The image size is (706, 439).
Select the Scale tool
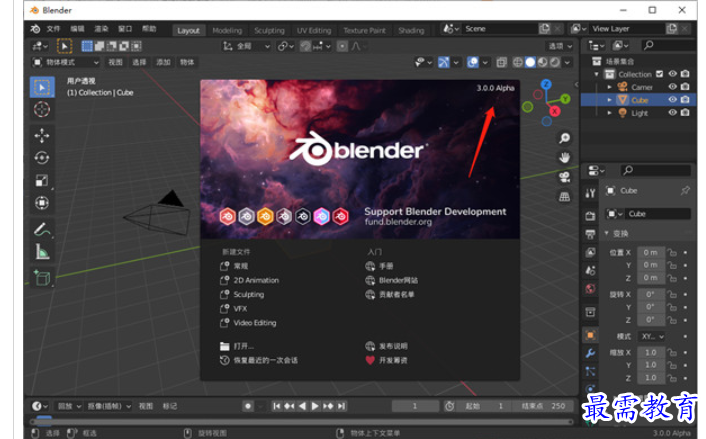pyautogui.click(x=42, y=180)
